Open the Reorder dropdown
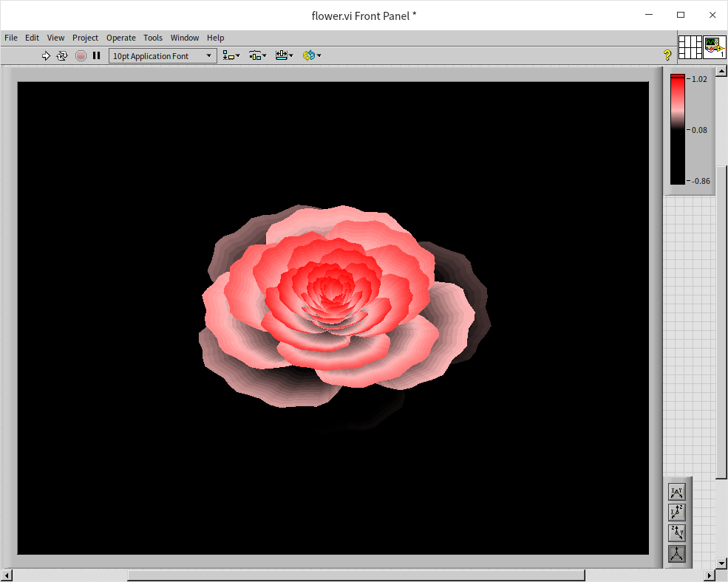 [311, 55]
